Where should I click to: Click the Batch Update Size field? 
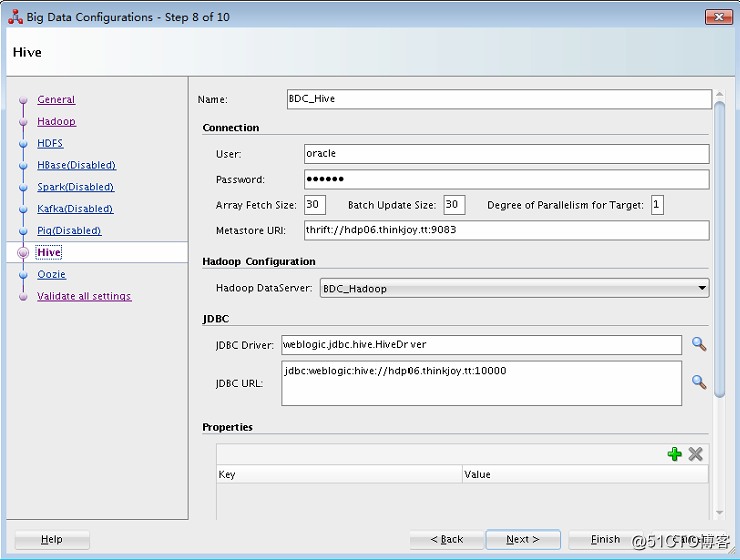(454, 205)
